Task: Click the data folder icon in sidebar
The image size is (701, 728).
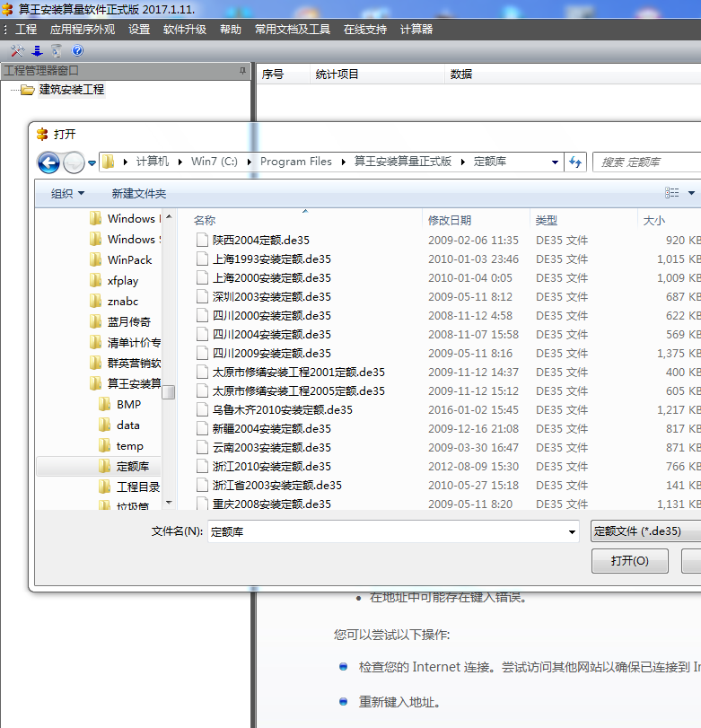Action: tap(105, 425)
